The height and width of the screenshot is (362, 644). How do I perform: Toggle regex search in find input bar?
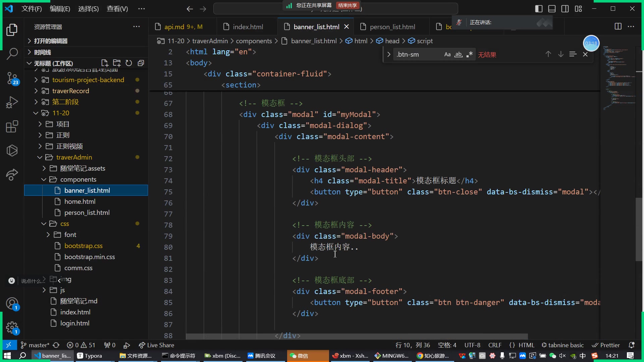(469, 54)
